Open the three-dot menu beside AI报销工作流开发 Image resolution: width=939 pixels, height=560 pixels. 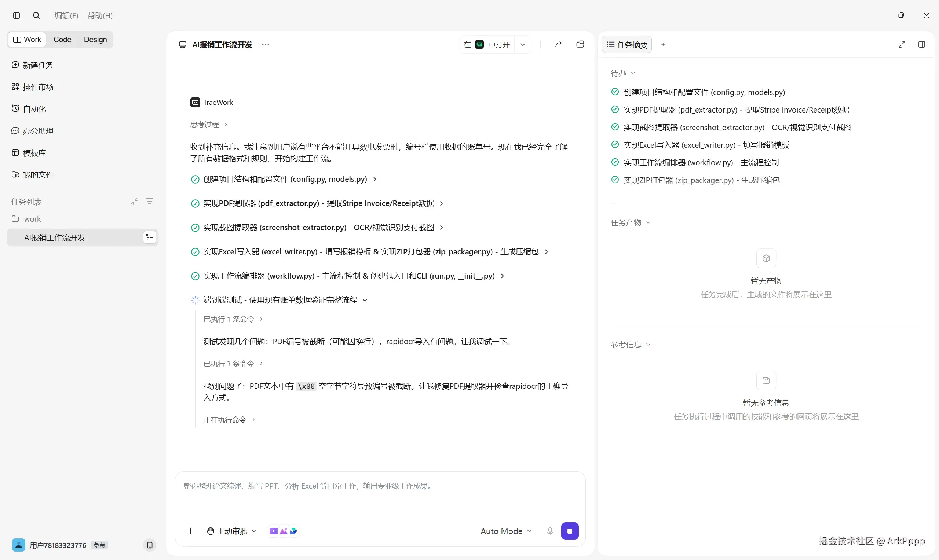[266, 44]
